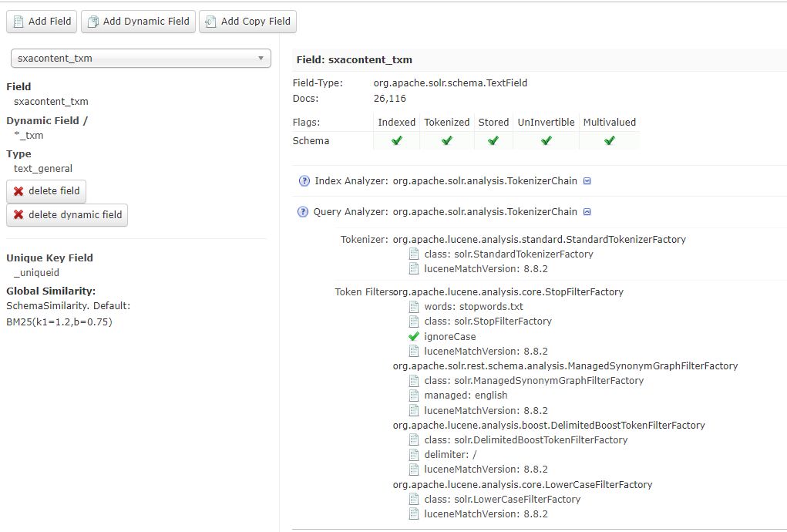Click the page icon beside Add Field

coord(18,22)
